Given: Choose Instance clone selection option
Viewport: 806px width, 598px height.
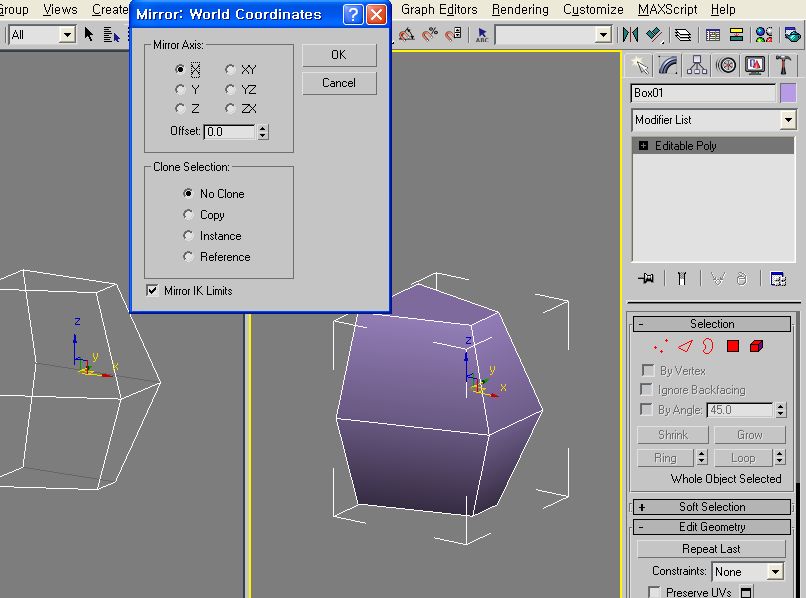Looking at the screenshot, I should (188, 235).
